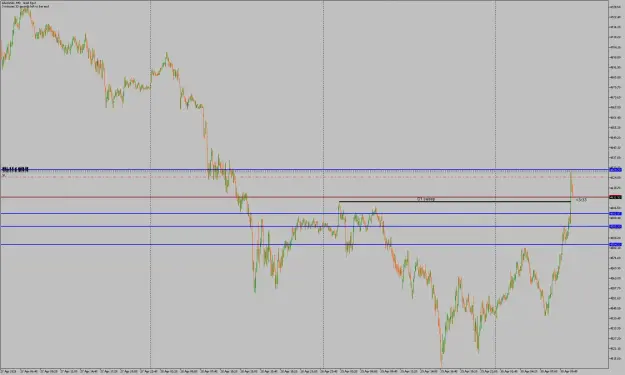This screenshot has height=375, width=625.
Task: Select the topmost blue horizontal line
Action: (x=305, y=170)
